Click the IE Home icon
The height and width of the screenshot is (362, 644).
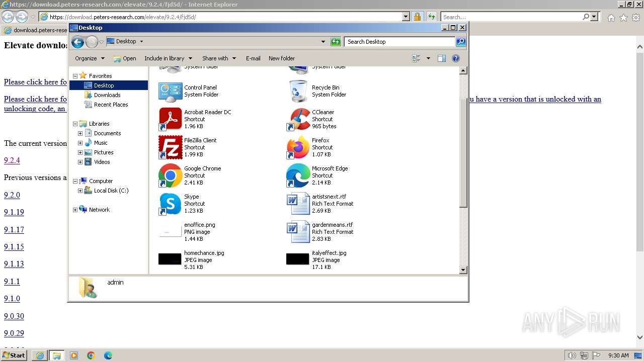(x=611, y=18)
